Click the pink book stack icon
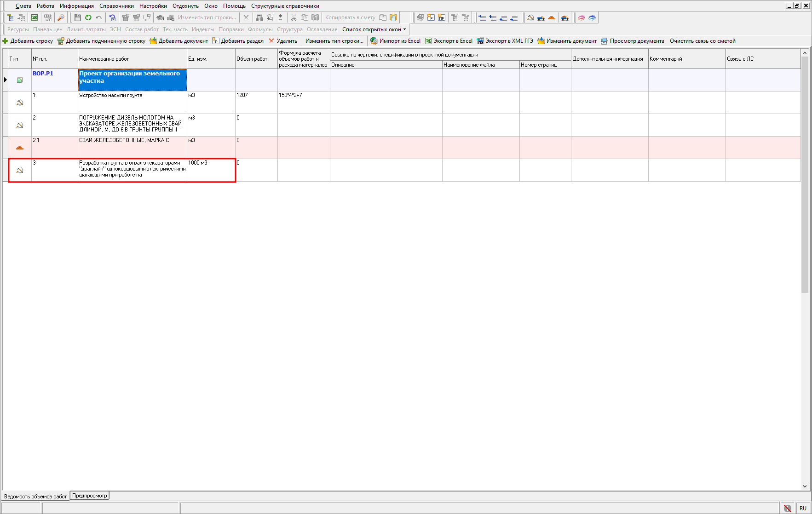 click(x=582, y=17)
